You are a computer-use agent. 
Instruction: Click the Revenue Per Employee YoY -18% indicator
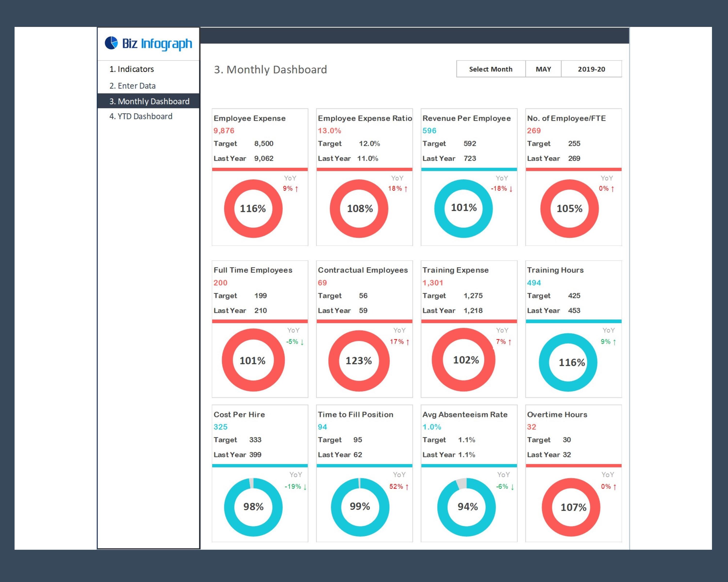click(x=502, y=189)
